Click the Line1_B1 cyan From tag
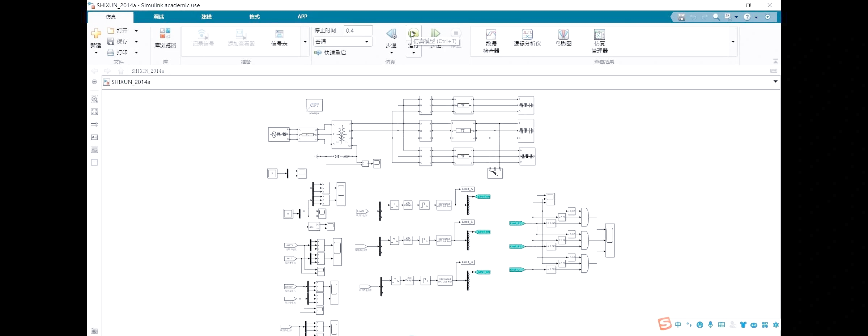The height and width of the screenshot is (336, 868). [x=517, y=247]
